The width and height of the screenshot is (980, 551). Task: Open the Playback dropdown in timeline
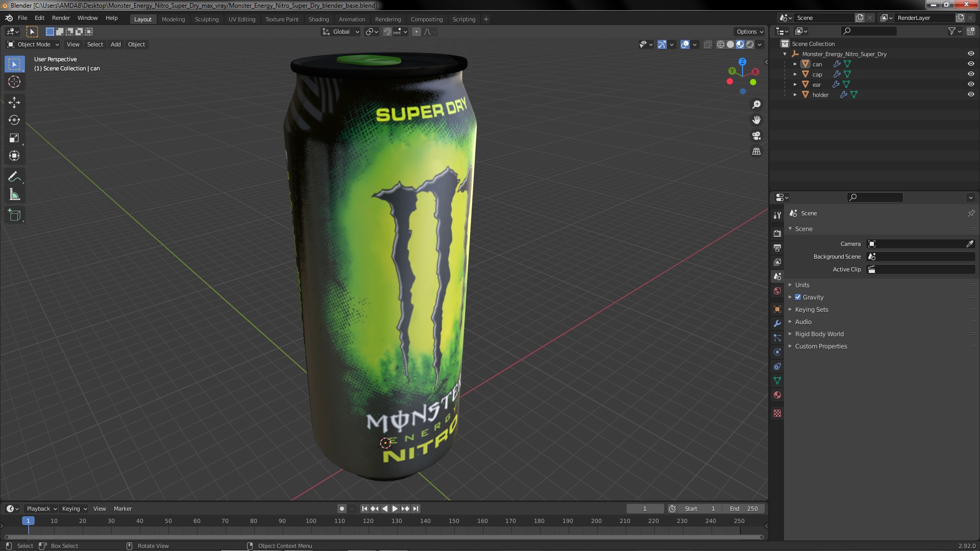click(41, 509)
